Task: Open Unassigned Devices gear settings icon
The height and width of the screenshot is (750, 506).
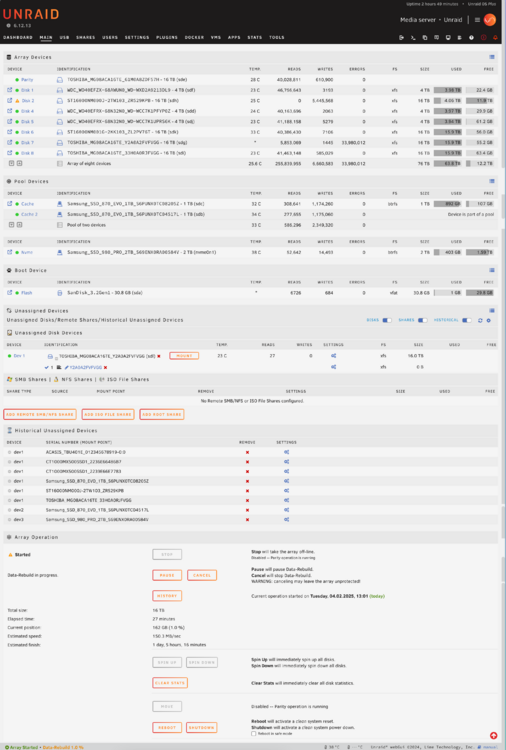Action: coord(488,320)
